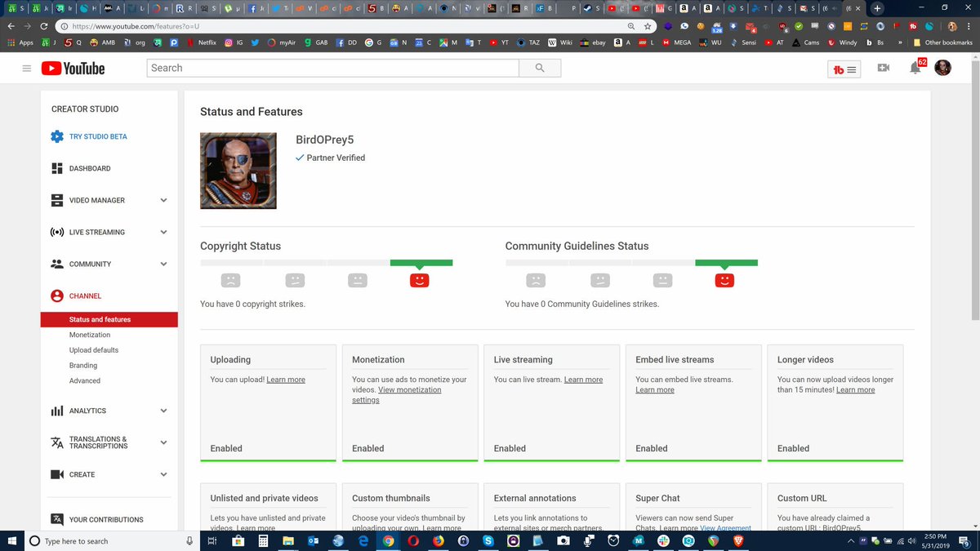Click the Your Contributions icon
980x551 pixels.
(56, 519)
